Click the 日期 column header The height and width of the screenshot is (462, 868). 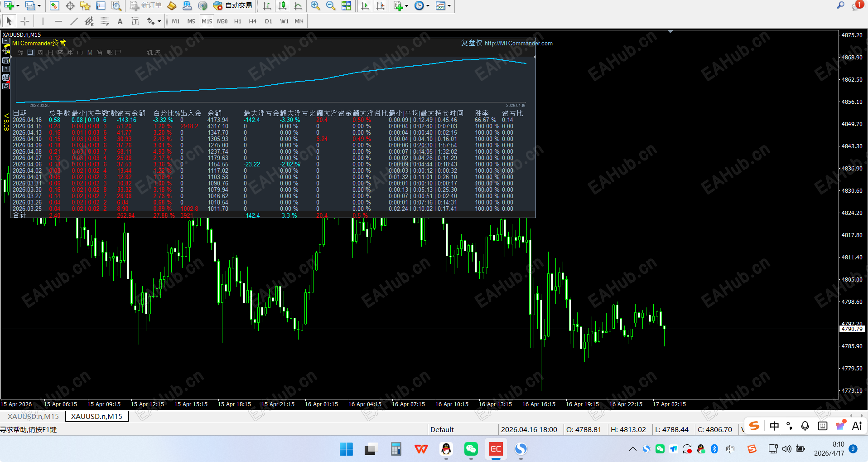point(20,113)
